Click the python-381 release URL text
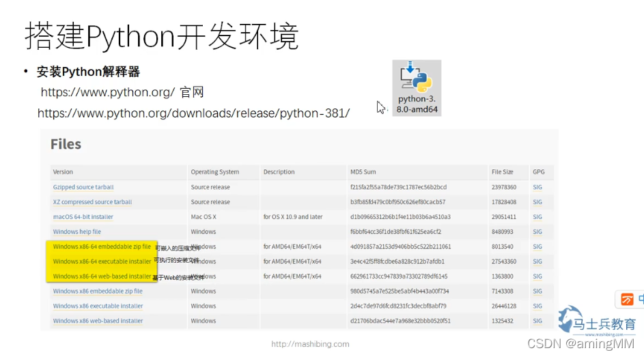644x357 pixels. coord(193,113)
